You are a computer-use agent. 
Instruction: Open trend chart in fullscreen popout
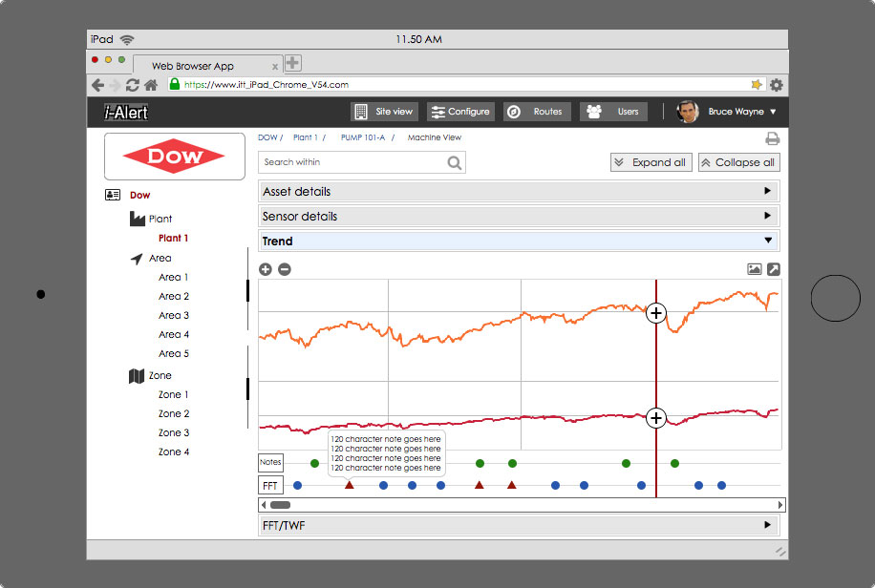pyautogui.click(x=773, y=269)
